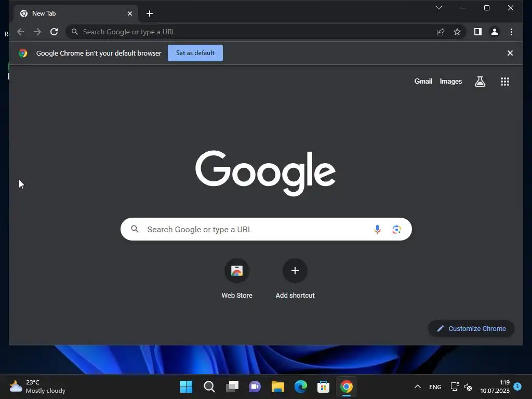The image size is (532, 399).
Task: Click Set as default button
Action: (195, 53)
